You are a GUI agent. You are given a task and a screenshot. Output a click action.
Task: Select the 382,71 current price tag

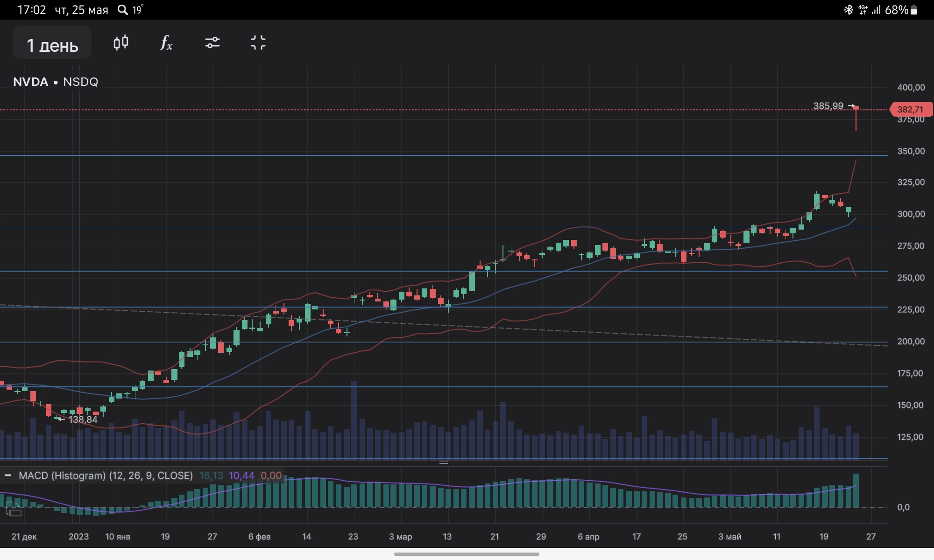pyautogui.click(x=911, y=110)
